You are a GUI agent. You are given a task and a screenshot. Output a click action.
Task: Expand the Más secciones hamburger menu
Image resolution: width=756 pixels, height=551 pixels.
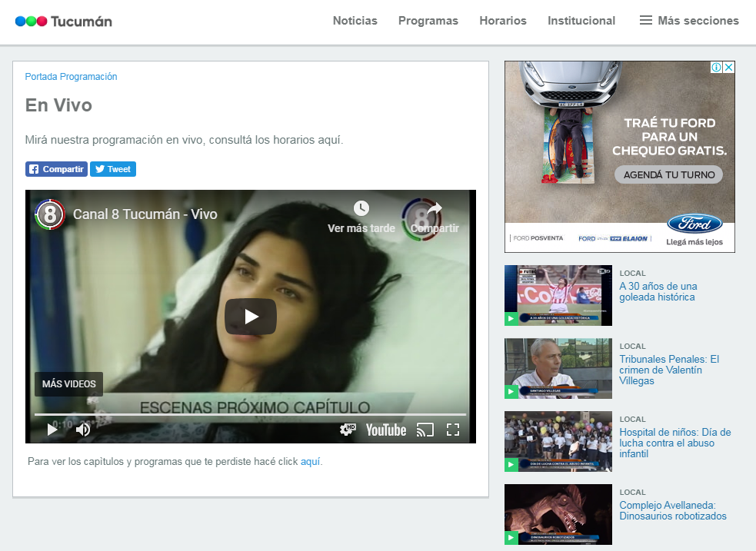[x=646, y=21]
